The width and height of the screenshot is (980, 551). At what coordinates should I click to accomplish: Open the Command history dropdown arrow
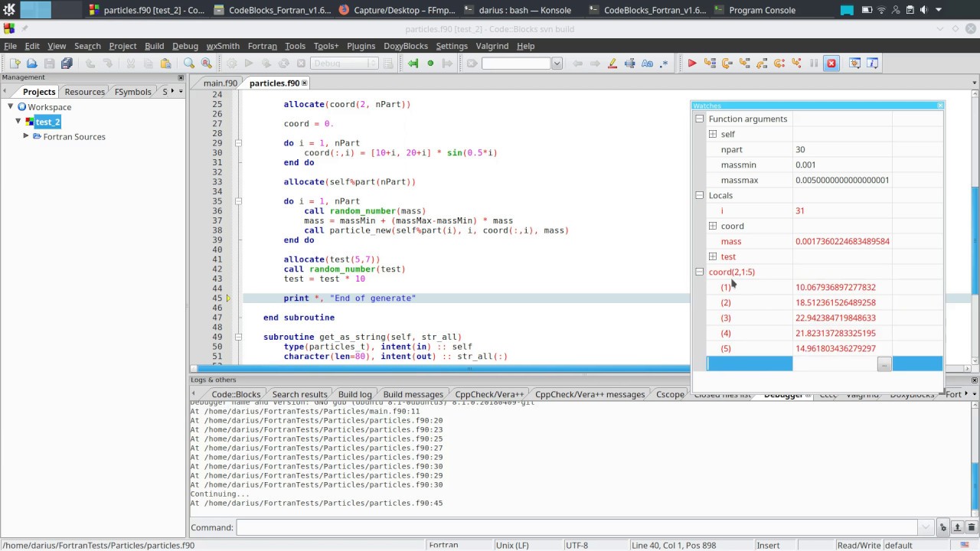point(925,527)
